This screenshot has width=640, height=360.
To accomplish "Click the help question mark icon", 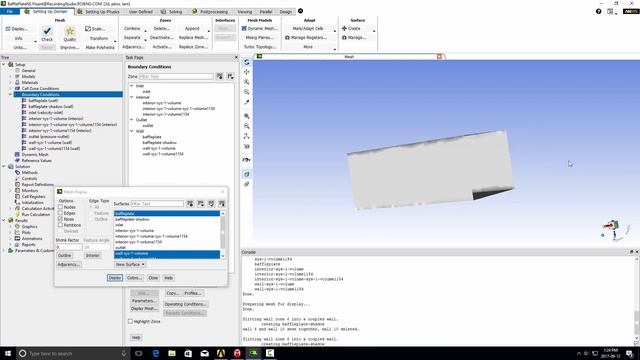I will click(598, 11).
